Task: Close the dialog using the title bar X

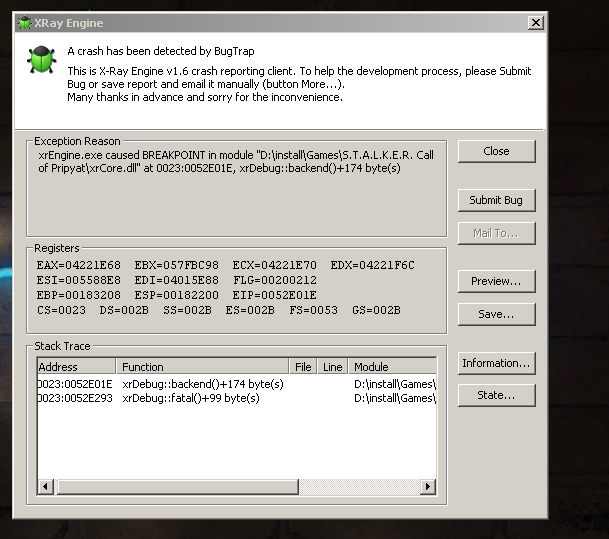Action: click(x=536, y=23)
